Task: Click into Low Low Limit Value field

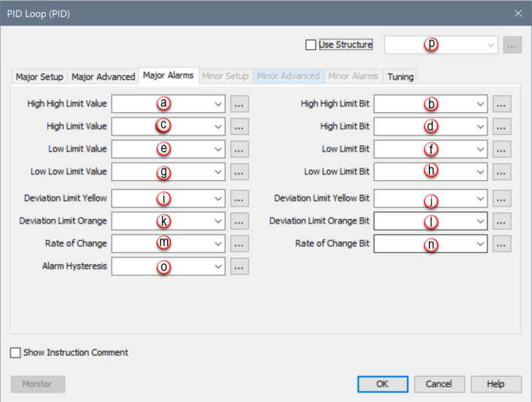Action: pos(161,172)
